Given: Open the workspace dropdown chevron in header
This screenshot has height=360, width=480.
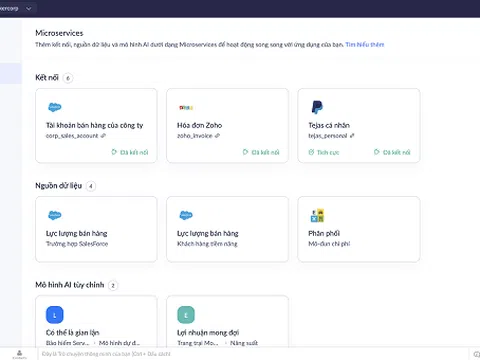Looking at the screenshot, I should point(29,8).
